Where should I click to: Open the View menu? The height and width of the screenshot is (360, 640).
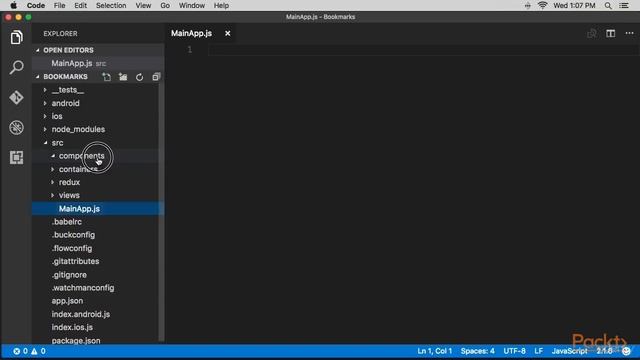point(143,5)
